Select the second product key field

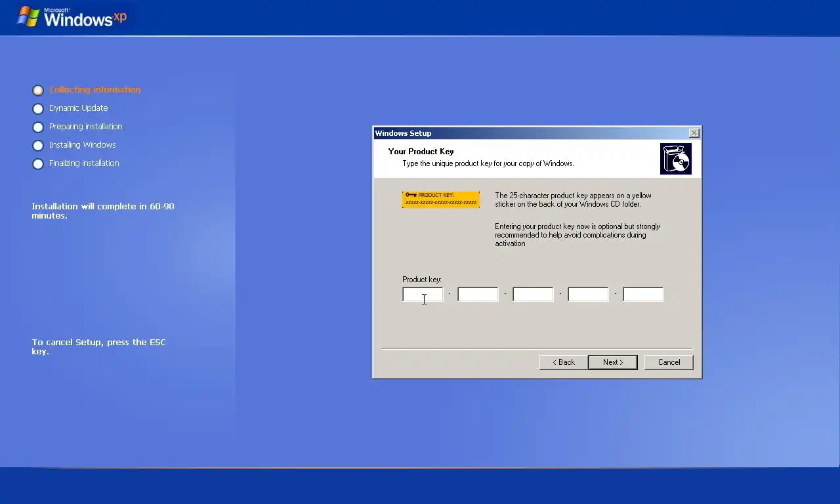[478, 295]
